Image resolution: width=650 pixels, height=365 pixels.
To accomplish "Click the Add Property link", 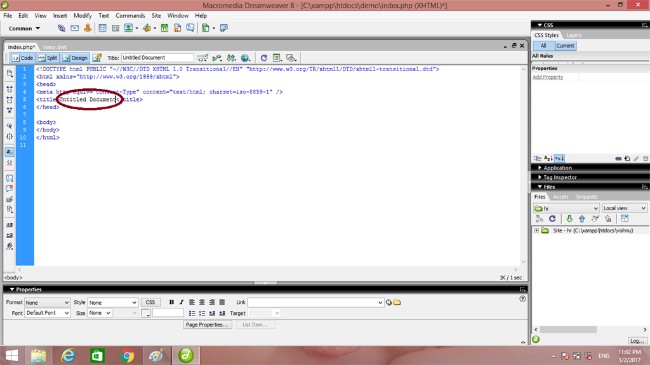I will [548, 77].
